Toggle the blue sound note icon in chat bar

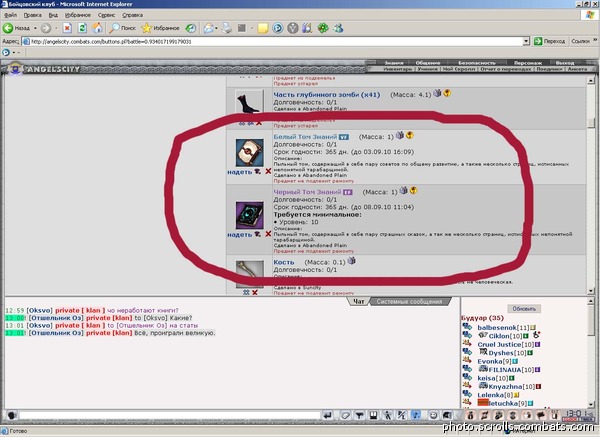click(x=416, y=415)
